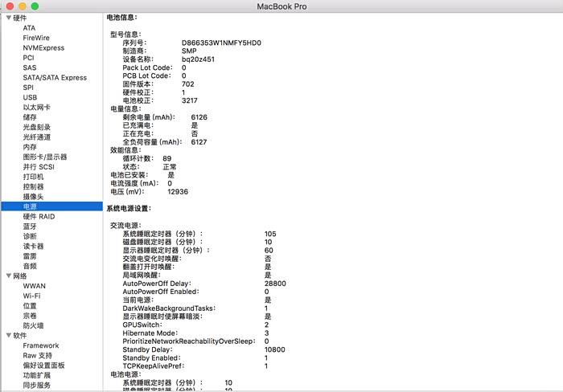This screenshot has height=392, width=563.
Task: Open the 防火墙 firewall entry
Action: [34, 325]
